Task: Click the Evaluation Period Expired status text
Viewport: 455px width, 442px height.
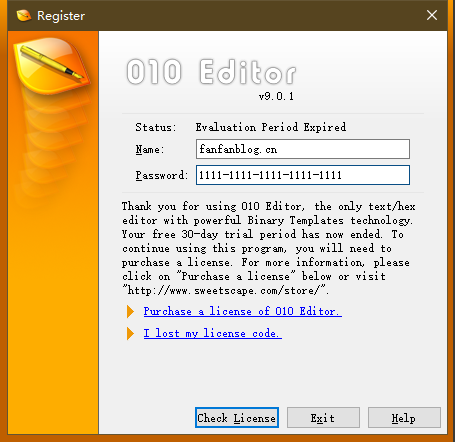Action: [x=271, y=127]
